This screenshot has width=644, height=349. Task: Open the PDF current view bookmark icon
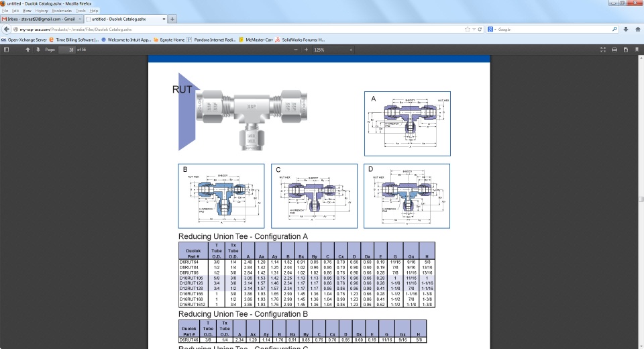[637, 50]
